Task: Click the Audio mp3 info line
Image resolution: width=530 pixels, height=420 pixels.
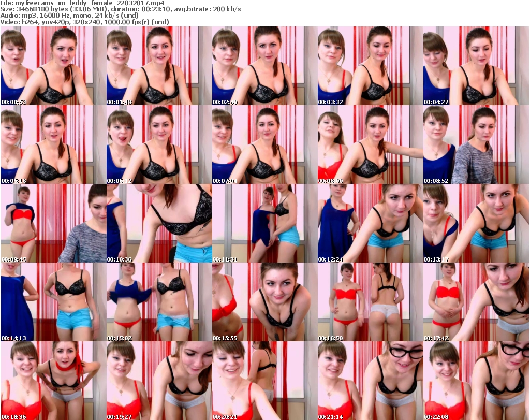Action: pyautogui.click(x=69, y=16)
